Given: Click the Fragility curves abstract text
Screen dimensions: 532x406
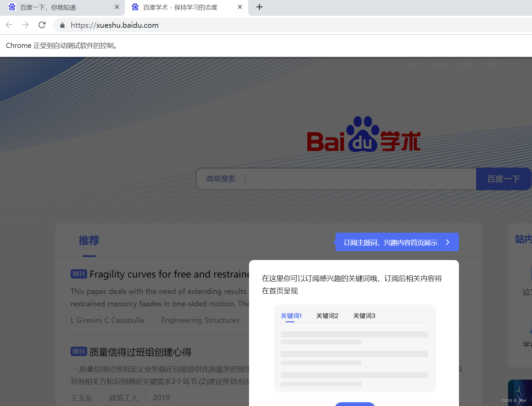Looking at the screenshot, I should 160,297.
